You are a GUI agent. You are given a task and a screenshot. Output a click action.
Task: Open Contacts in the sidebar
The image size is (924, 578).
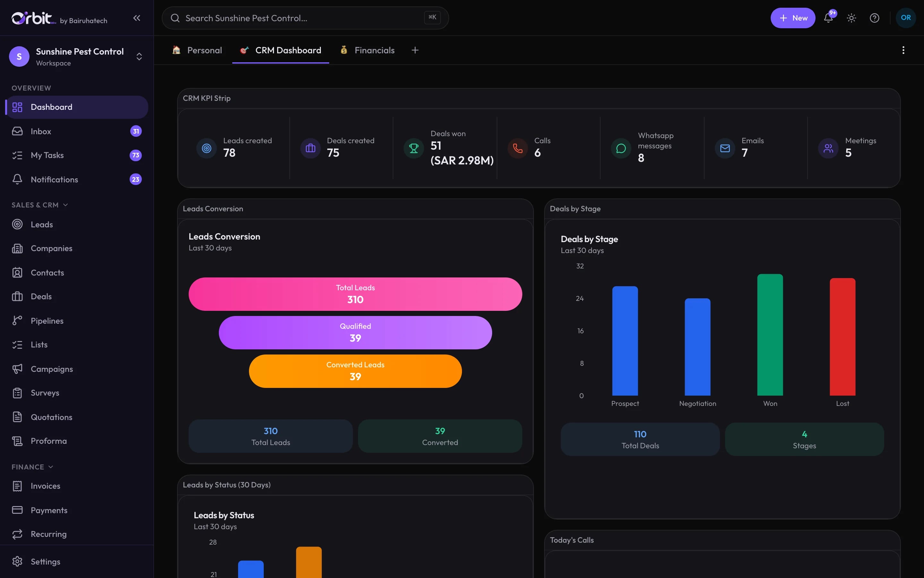pyautogui.click(x=76, y=273)
